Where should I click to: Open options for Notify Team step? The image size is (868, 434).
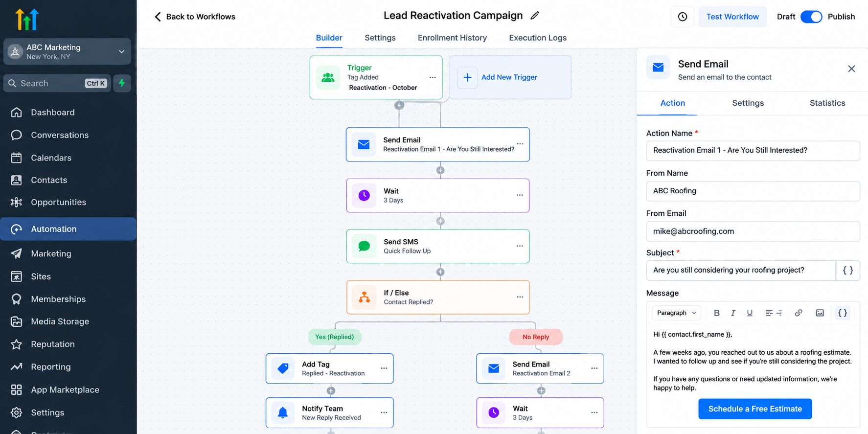[384, 412]
